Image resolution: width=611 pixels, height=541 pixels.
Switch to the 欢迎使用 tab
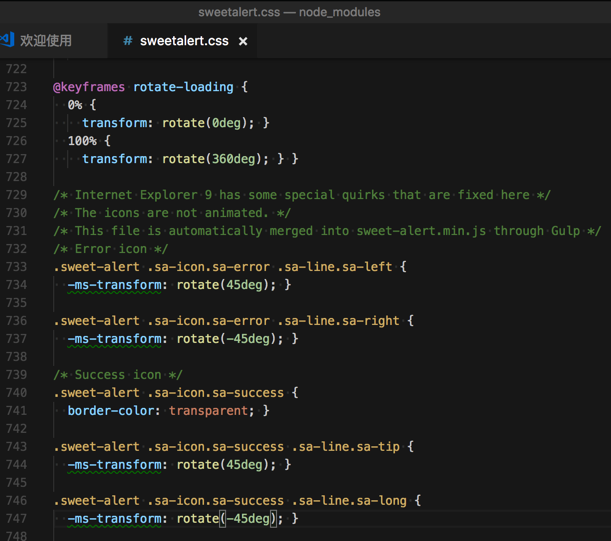coord(46,41)
